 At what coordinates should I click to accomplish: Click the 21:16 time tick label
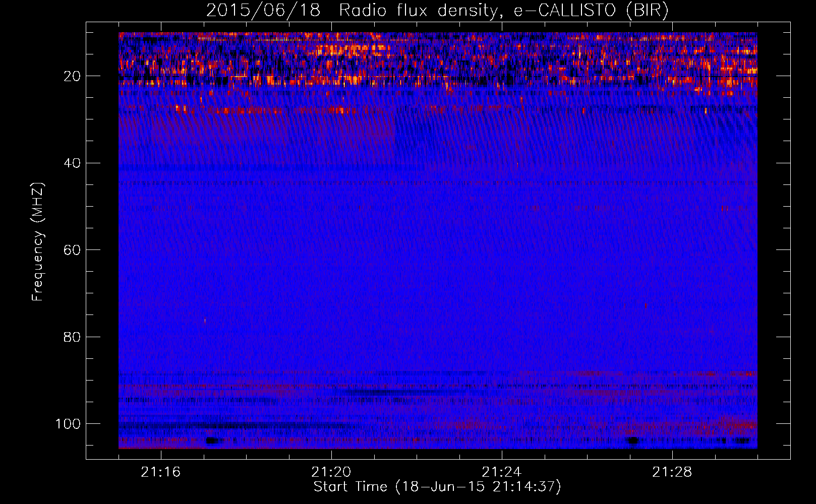pyautogui.click(x=161, y=472)
